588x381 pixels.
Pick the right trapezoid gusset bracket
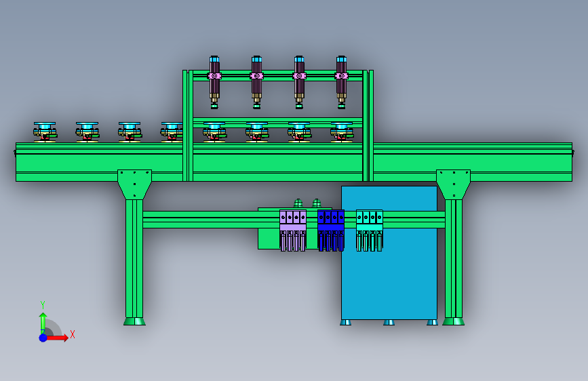[x=453, y=184]
